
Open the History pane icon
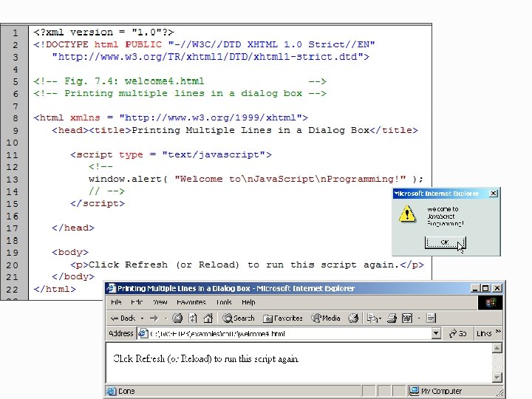point(353,318)
